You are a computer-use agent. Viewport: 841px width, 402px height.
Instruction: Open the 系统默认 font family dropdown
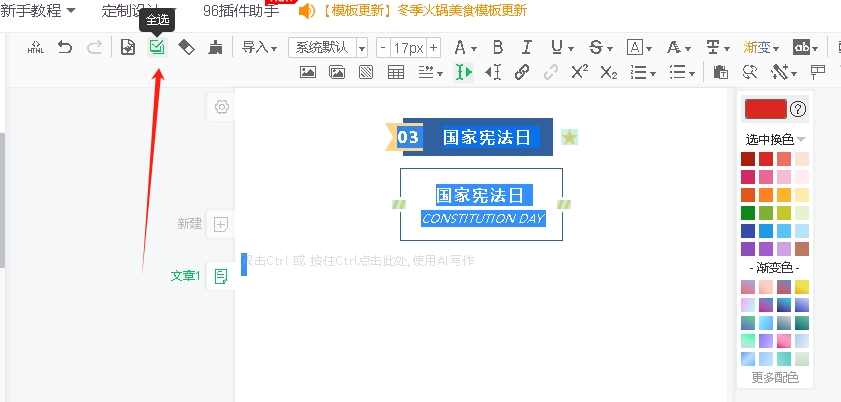click(x=328, y=47)
